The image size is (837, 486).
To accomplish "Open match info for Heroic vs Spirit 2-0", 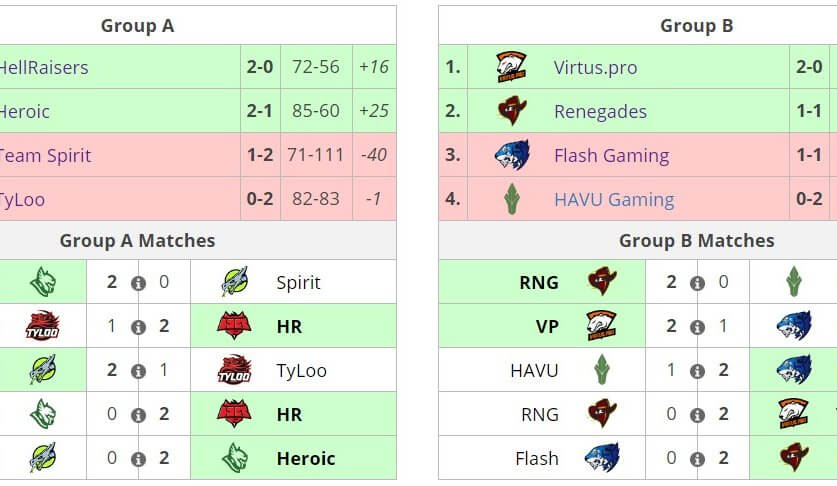I will tap(139, 283).
